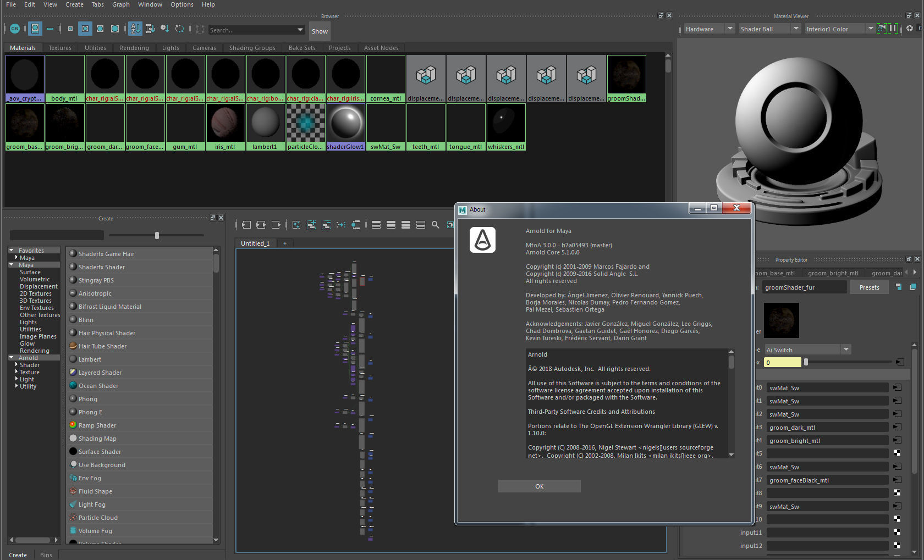Click the Show button in Browser
This screenshot has height=560, width=924.
point(320,31)
